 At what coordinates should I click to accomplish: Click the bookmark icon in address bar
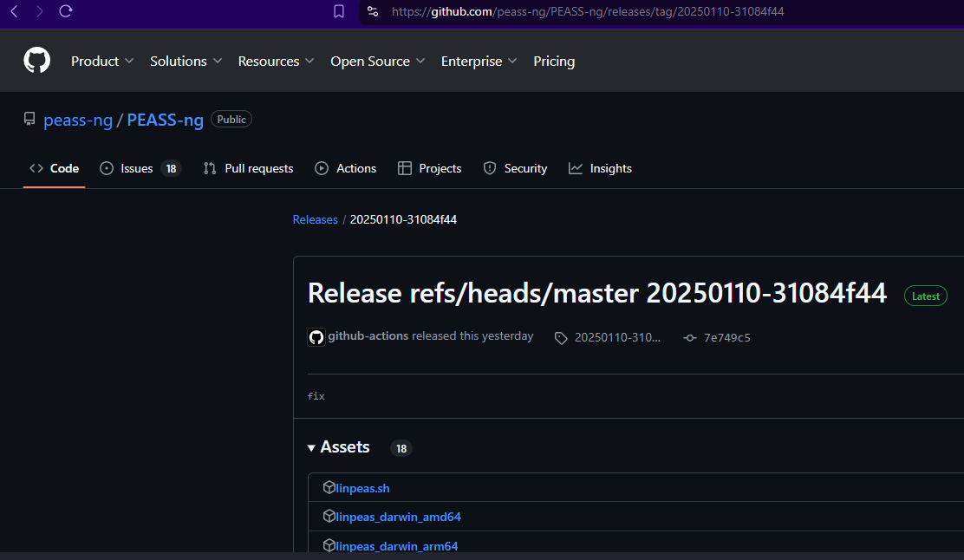pyautogui.click(x=339, y=11)
